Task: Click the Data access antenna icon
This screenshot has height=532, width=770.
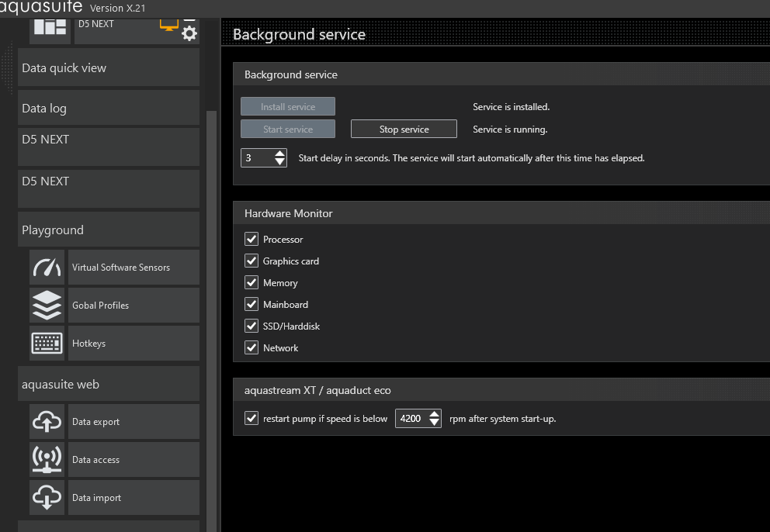Action: point(47,460)
